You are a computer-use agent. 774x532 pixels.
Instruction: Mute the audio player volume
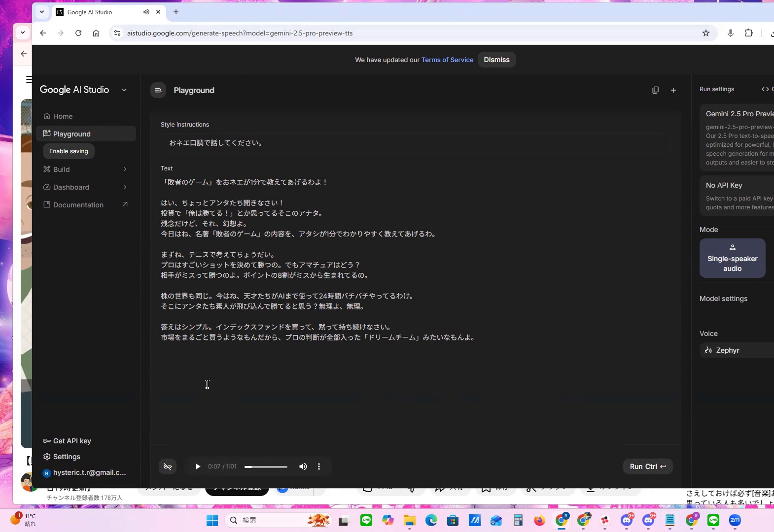[x=303, y=466]
